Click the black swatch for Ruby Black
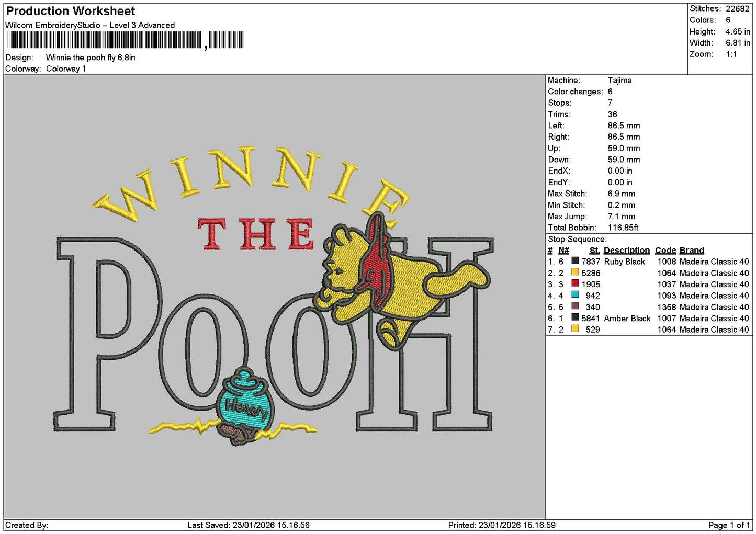756x534 pixels. (575, 260)
